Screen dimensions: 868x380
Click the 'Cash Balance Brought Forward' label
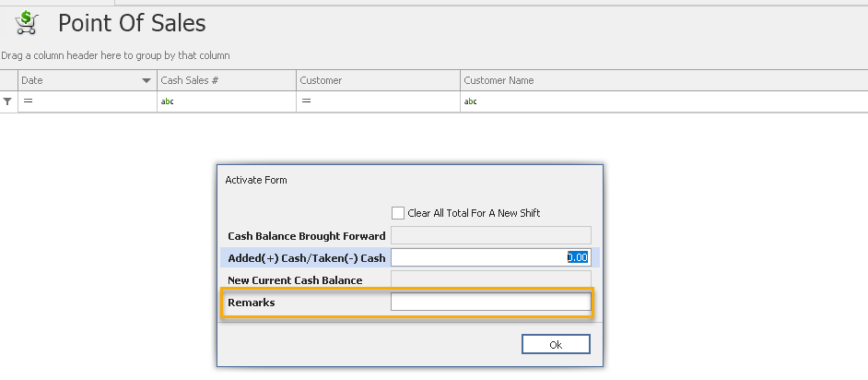pos(307,236)
